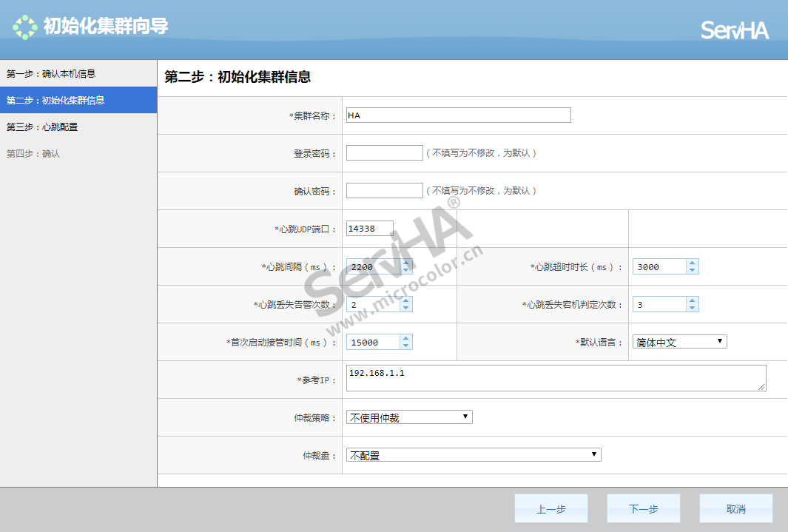Increase heartbeat interval with up arrow
Image resolution: width=788 pixels, height=532 pixels.
coord(405,263)
